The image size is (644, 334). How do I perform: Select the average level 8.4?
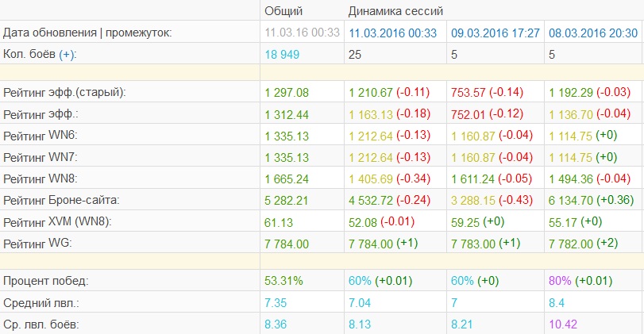click(x=557, y=303)
